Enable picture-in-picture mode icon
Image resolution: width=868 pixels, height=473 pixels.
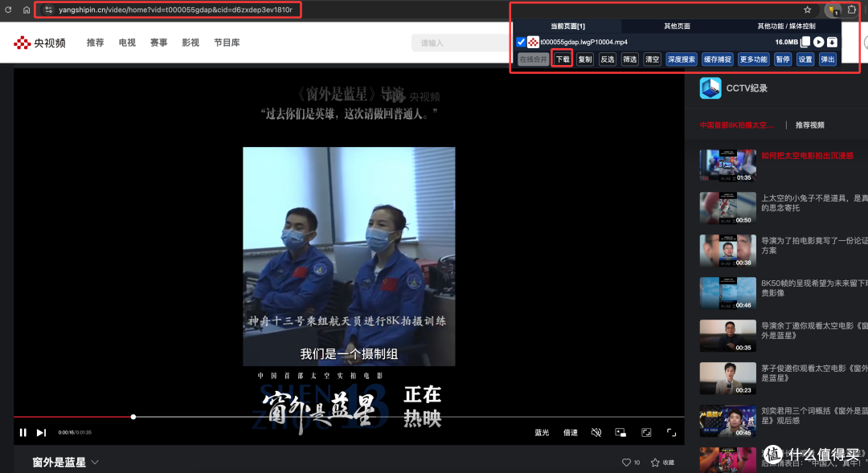620,433
